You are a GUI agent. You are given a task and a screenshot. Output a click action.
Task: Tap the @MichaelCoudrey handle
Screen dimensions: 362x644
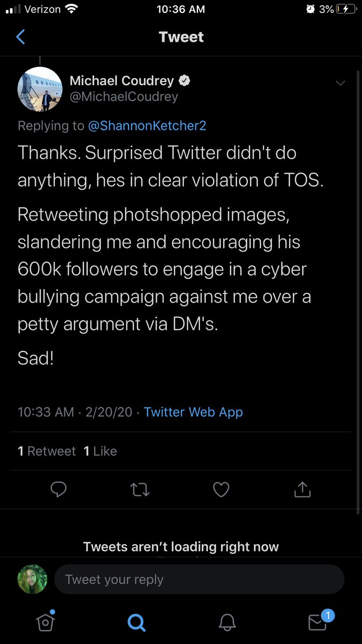pos(124,97)
